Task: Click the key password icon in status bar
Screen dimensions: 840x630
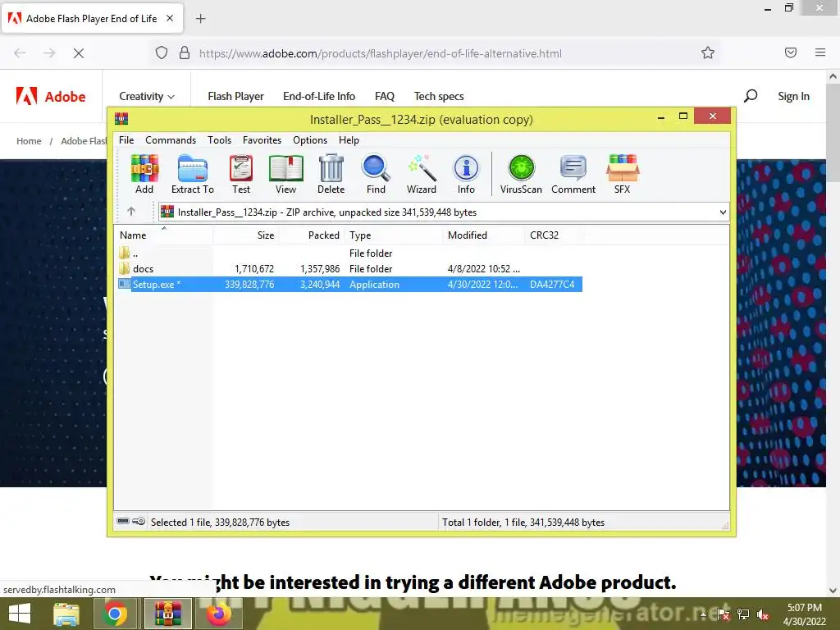Action: (139, 521)
